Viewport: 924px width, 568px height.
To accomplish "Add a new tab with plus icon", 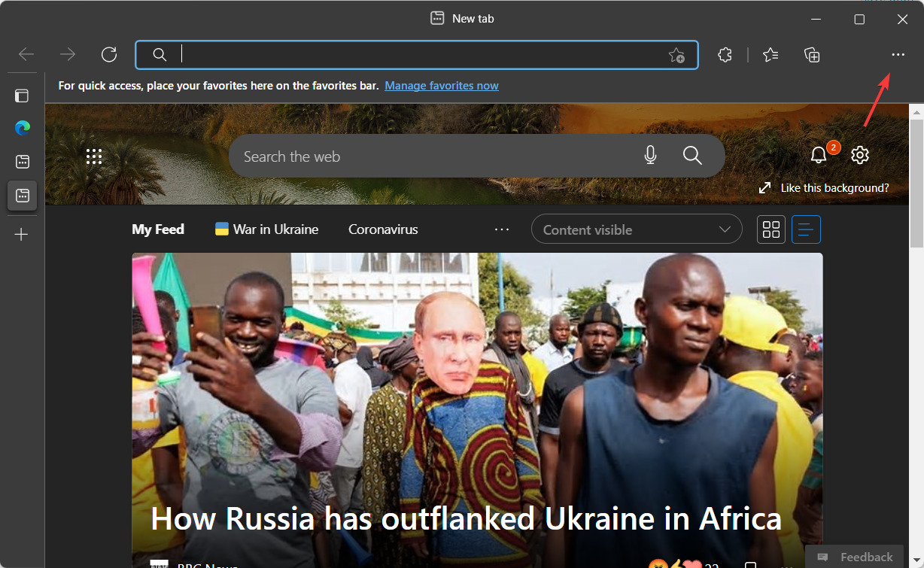I will click(x=22, y=235).
